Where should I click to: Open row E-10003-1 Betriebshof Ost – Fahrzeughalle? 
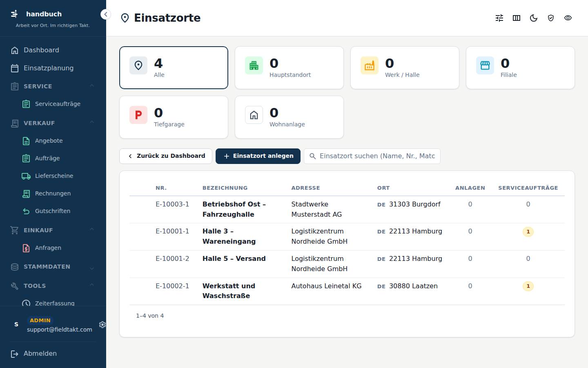coord(347,210)
